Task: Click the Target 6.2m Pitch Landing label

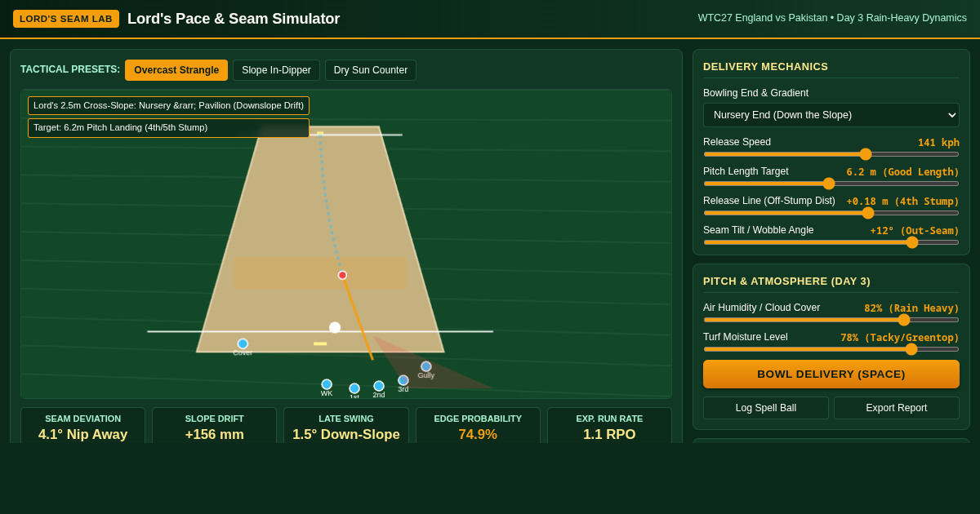Action: (168, 127)
